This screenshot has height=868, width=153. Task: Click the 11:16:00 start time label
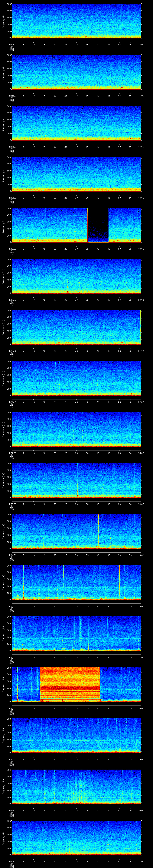(x=12, y=147)
